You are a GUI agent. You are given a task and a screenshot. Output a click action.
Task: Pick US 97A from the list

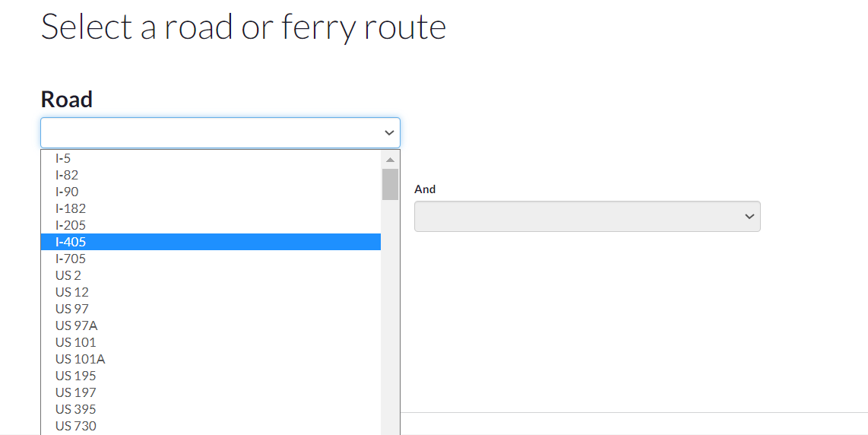(x=76, y=325)
